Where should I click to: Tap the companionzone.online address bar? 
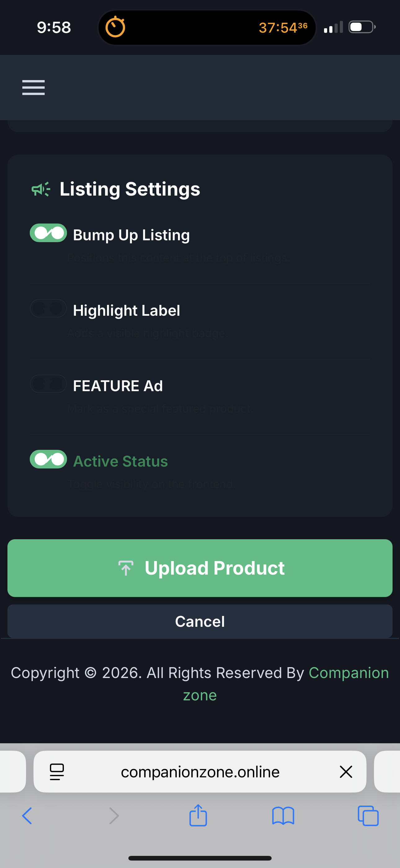tap(200, 772)
